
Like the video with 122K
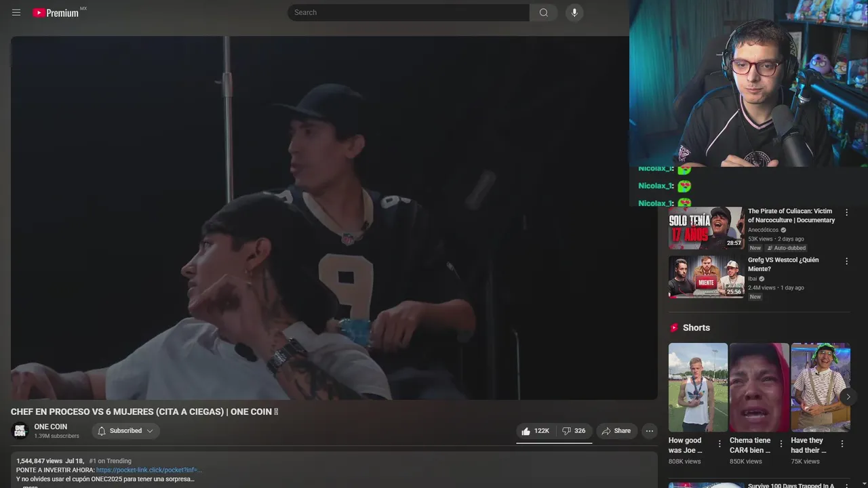click(x=535, y=431)
